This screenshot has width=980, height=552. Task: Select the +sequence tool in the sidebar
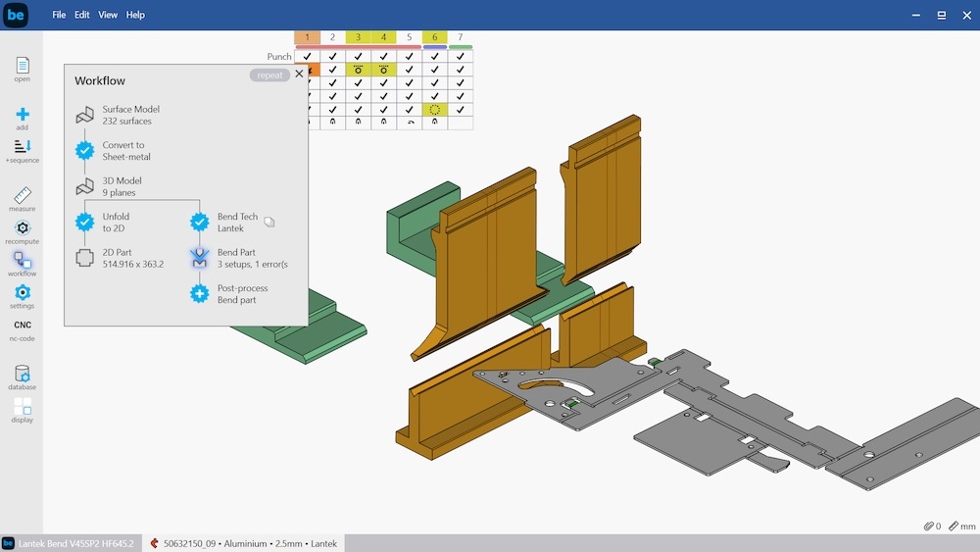[x=23, y=146]
